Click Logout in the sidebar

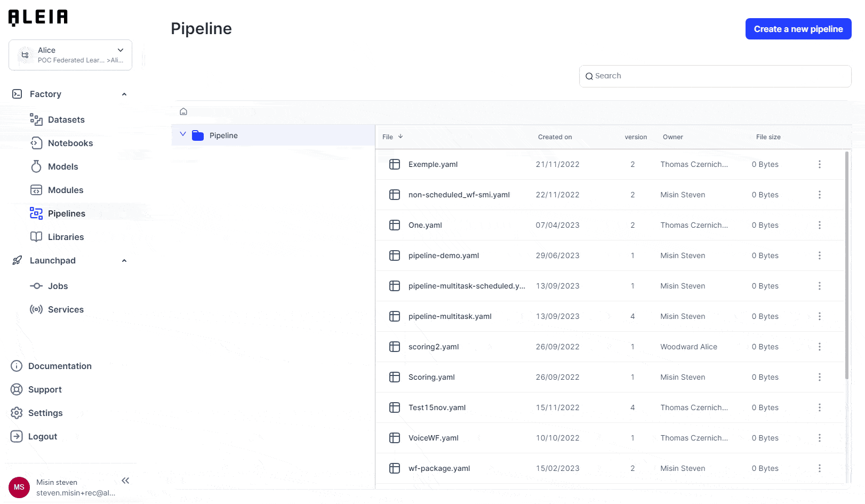coord(42,436)
